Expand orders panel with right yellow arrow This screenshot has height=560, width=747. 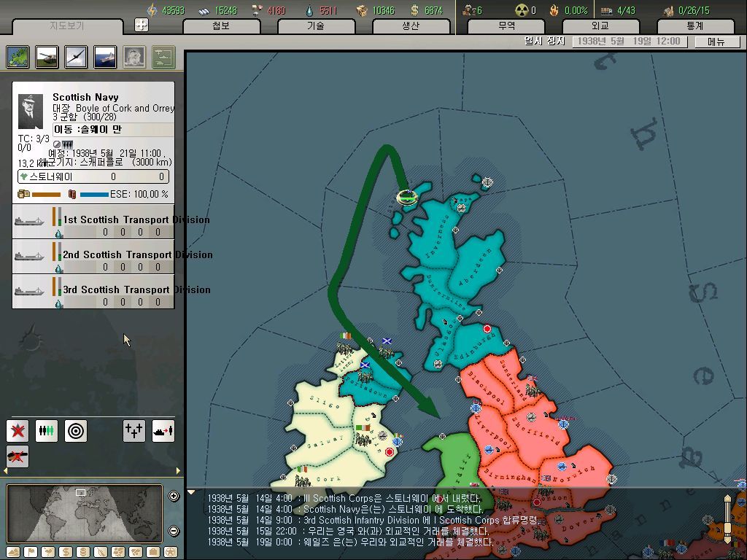178,471
